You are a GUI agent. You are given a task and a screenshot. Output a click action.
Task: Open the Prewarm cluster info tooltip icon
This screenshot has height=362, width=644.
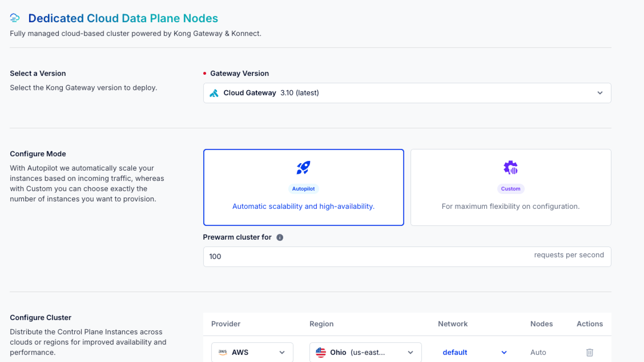point(280,237)
